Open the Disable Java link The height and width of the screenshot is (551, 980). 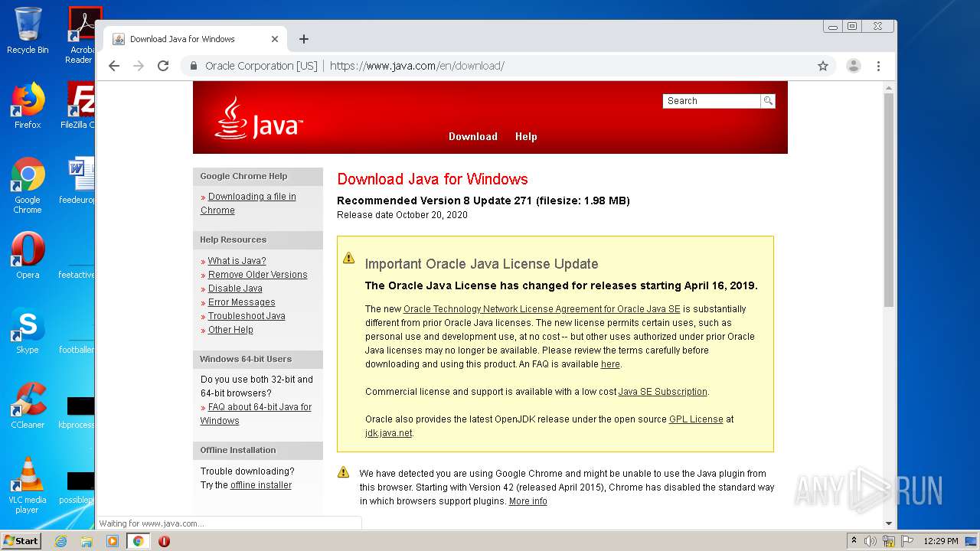coord(235,289)
